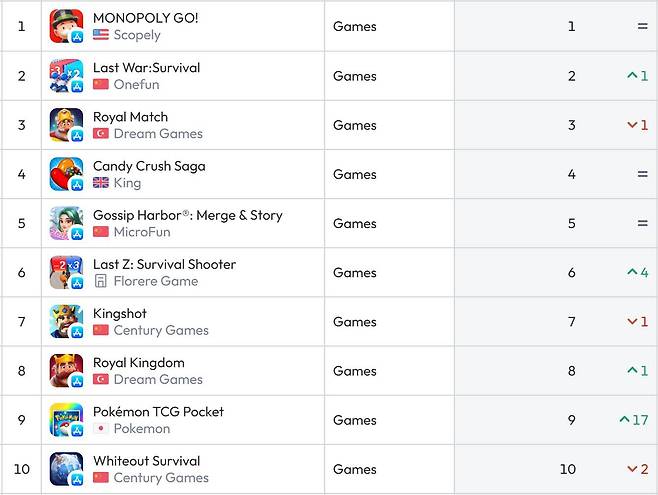Viewport: 658px width, 495px height.
Task: Click the Games category for Kingshot
Action: click(x=355, y=322)
